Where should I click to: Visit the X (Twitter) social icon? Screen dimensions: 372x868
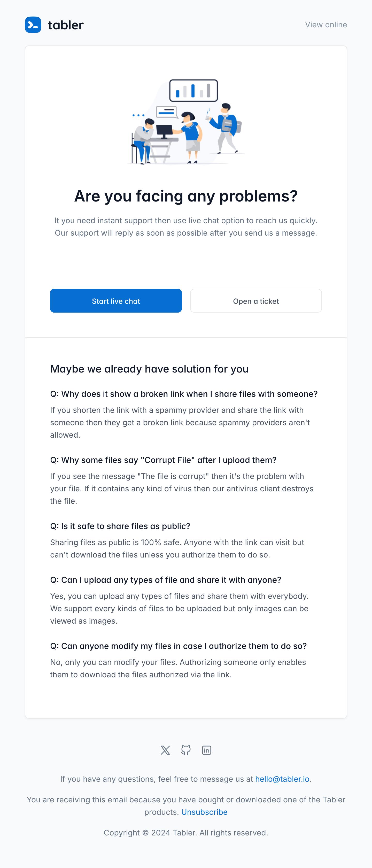(x=165, y=750)
